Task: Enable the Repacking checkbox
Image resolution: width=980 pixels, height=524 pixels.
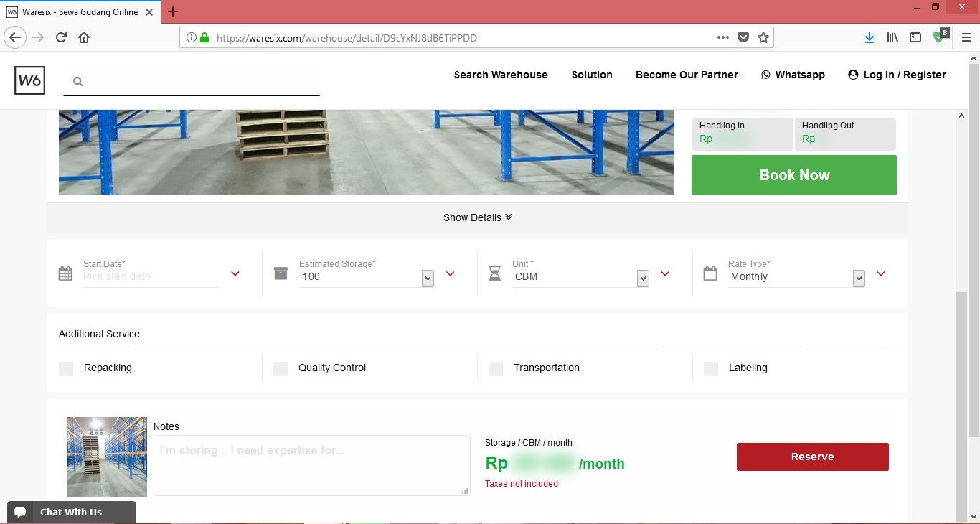Action: [66, 368]
